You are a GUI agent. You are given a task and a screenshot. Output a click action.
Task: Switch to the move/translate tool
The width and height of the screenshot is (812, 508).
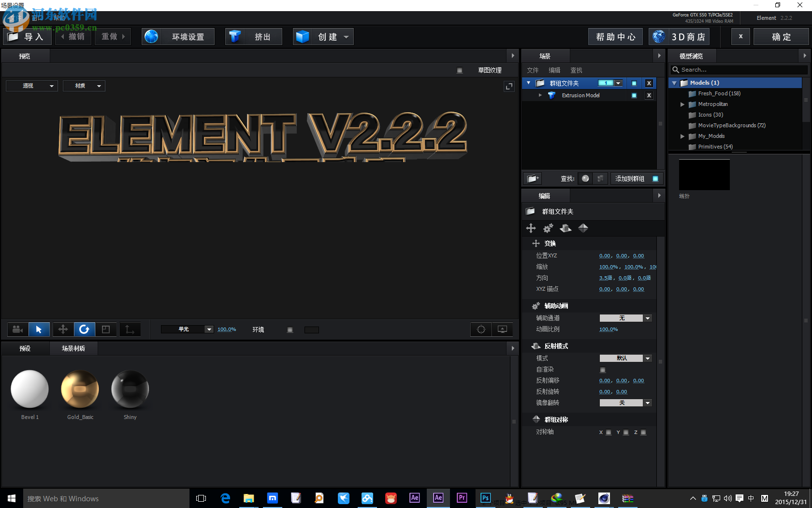63,329
